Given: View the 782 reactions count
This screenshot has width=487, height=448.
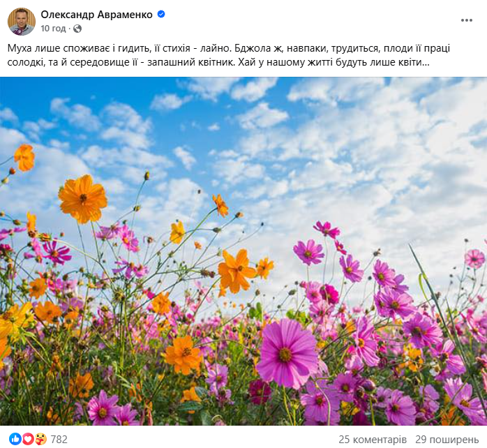Looking at the screenshot, I should point(59,439).
